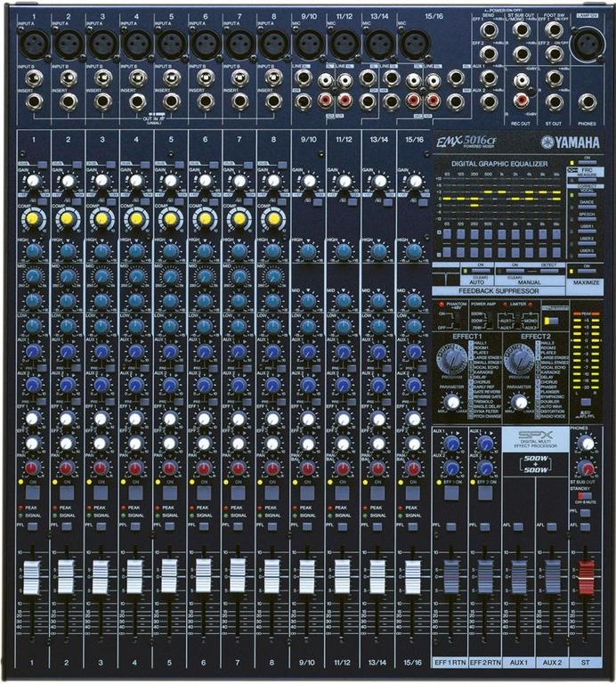Enable the EFF 1 ON button
The width and height of the screenshot is (616, 684).
click(x=451, y=492)
